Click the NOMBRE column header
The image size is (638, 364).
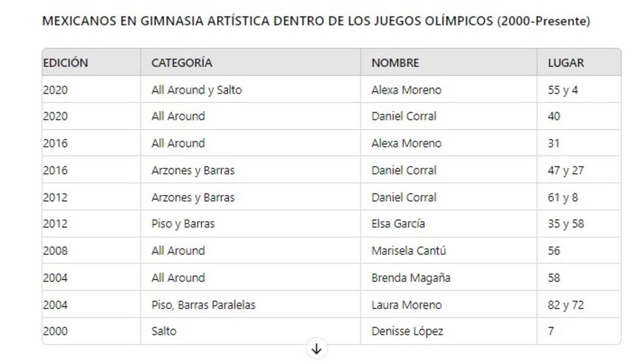(x=396, y=63)
